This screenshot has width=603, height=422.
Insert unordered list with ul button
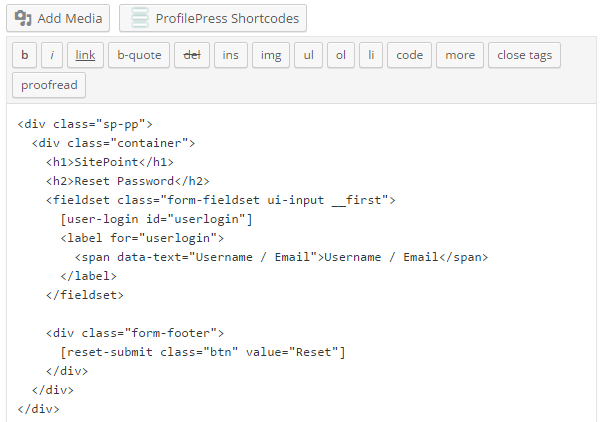click(x=308, y=55)
